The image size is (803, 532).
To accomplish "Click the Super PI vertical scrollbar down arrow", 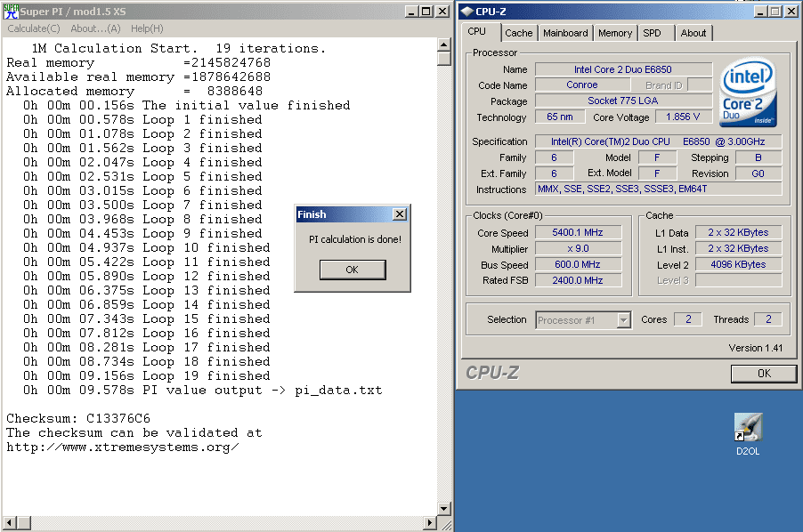I will pyautogui.click(x=444, y=509).
